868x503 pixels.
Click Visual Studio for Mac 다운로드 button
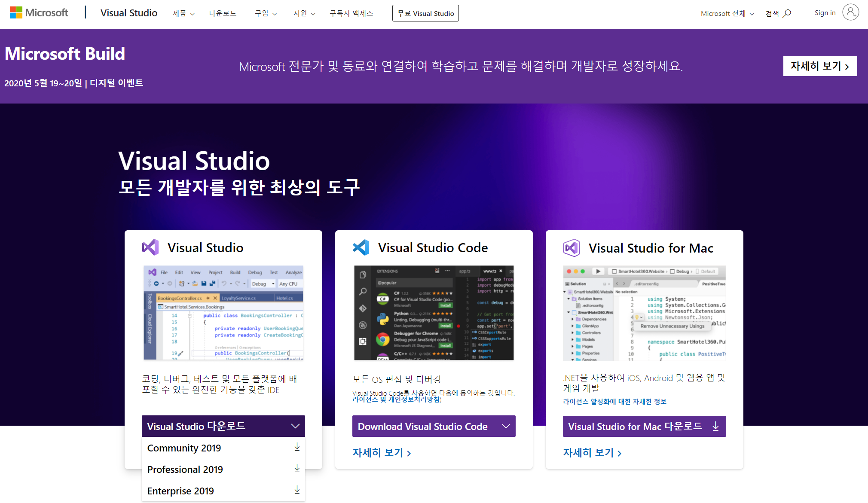point(644,427)
